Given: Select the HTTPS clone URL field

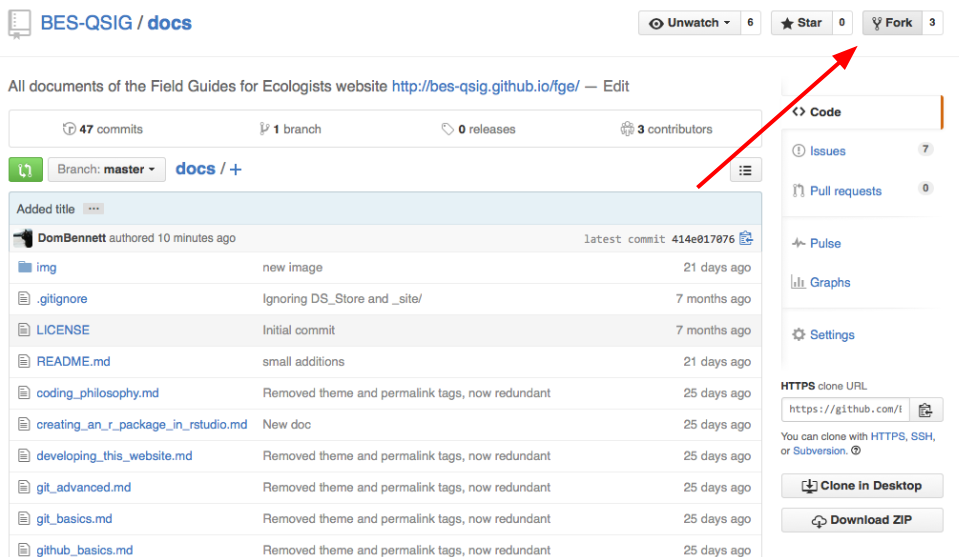Looking at the screenshot, I should pos(845,409).
